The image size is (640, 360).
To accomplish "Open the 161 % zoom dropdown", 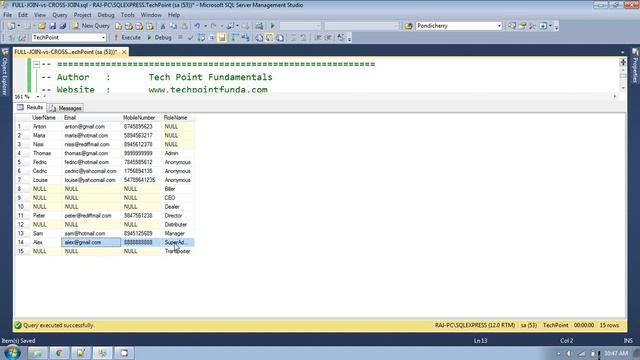I will tap(38, 97).
